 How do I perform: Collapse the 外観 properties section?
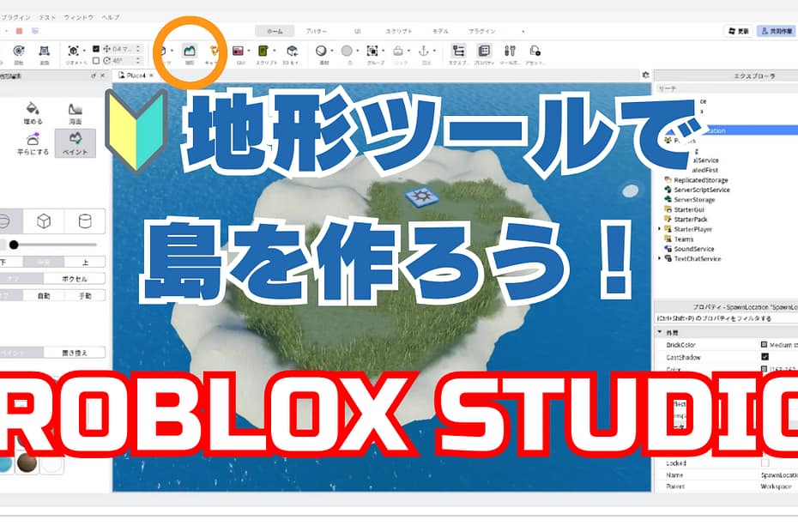point(660,332)
